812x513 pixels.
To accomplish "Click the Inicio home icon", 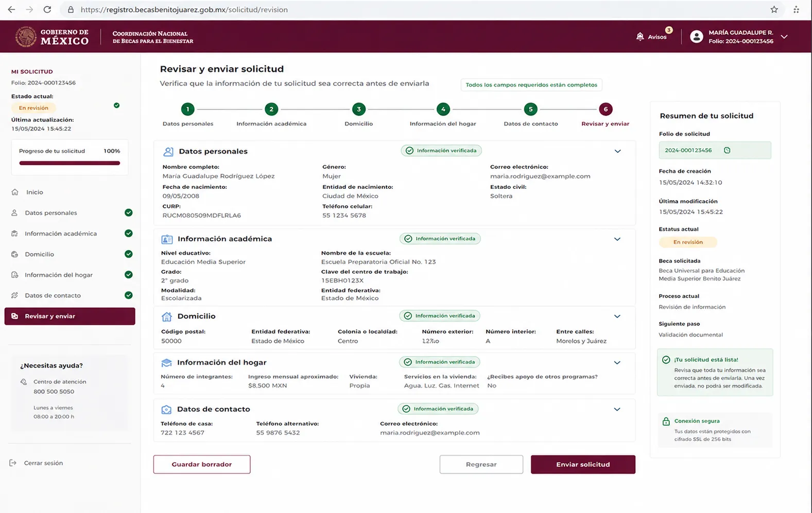I will point(15,192).
